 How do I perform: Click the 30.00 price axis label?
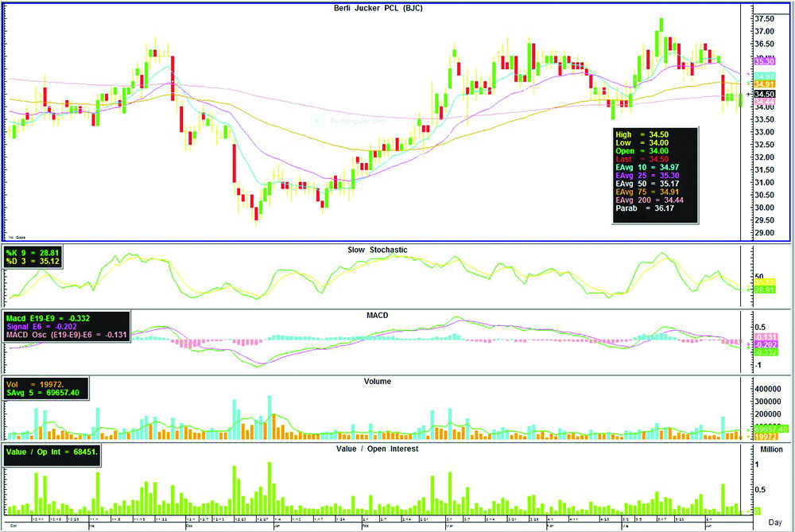click(x=765, y=208)
